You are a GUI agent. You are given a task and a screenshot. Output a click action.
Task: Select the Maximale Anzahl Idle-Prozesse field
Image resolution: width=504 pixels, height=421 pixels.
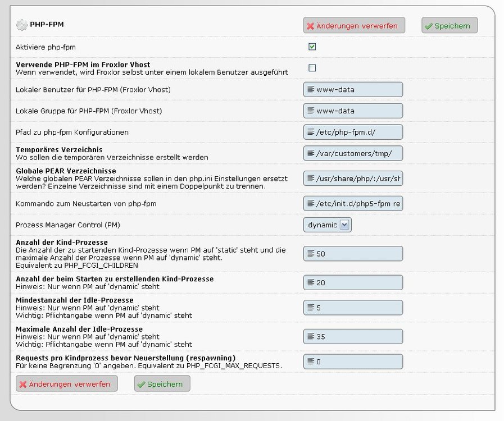pos(358,337)
